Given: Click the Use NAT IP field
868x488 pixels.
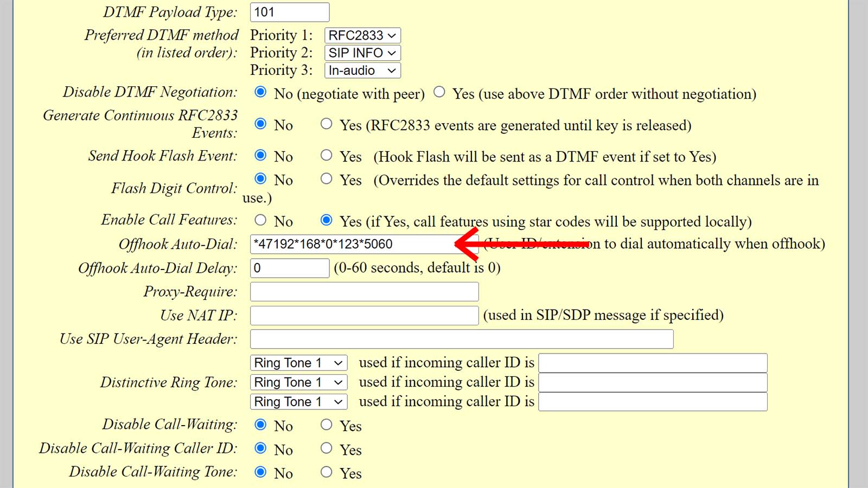Looking at the screenshot, I should point(364,316).
